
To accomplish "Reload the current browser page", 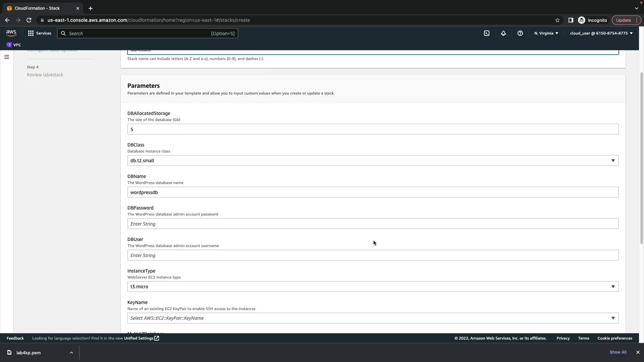I will point(29,20).
